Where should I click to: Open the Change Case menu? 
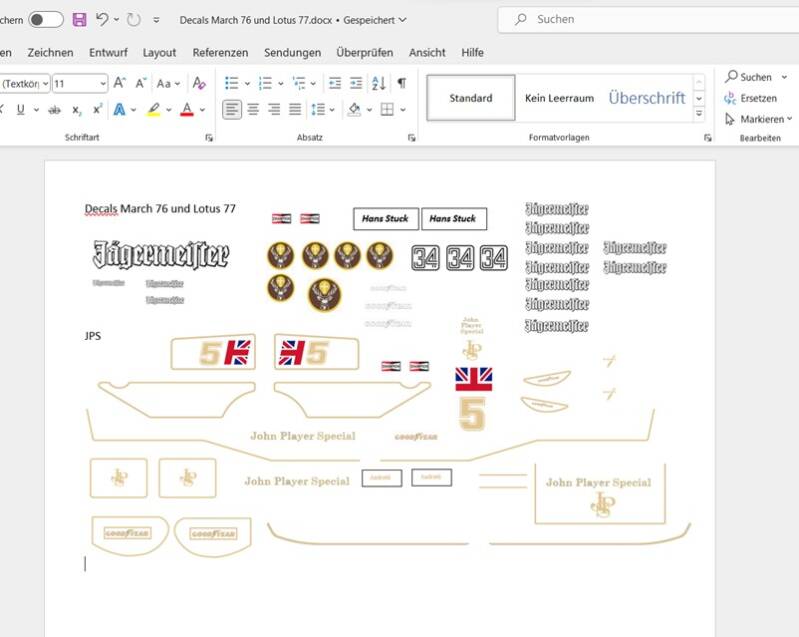click(168, 83)
